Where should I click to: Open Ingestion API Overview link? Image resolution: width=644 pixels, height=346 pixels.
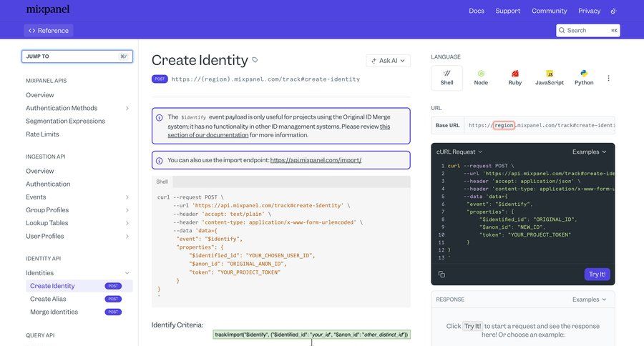pyautogui.click(x=40, y=171)
